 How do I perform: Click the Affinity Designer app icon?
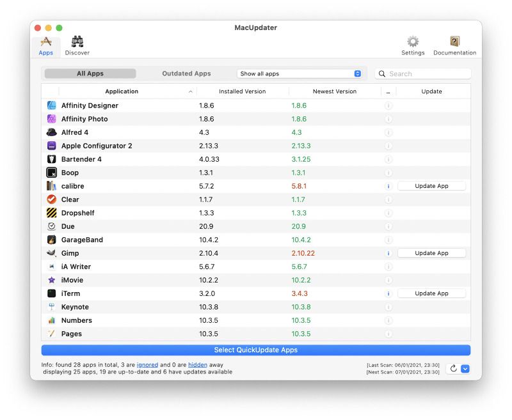52,105
